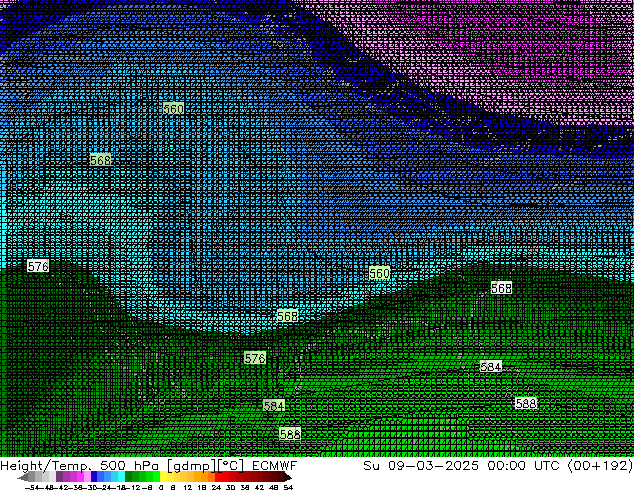Pick the dark blue swatch in the legend
This screenshot has width=634, height=490.
pyautogui.click(x=94, y=477)
